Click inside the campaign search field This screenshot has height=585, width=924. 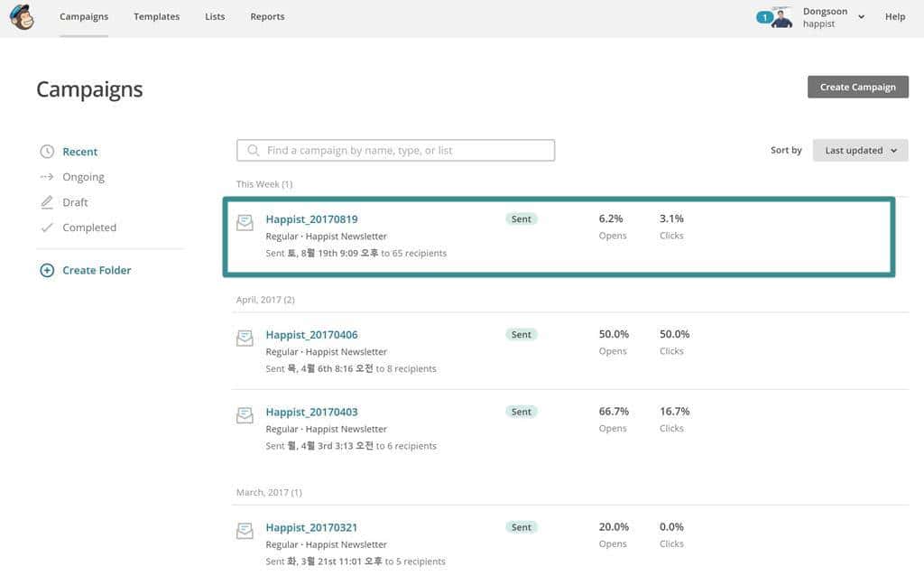[x=397, y=150]
